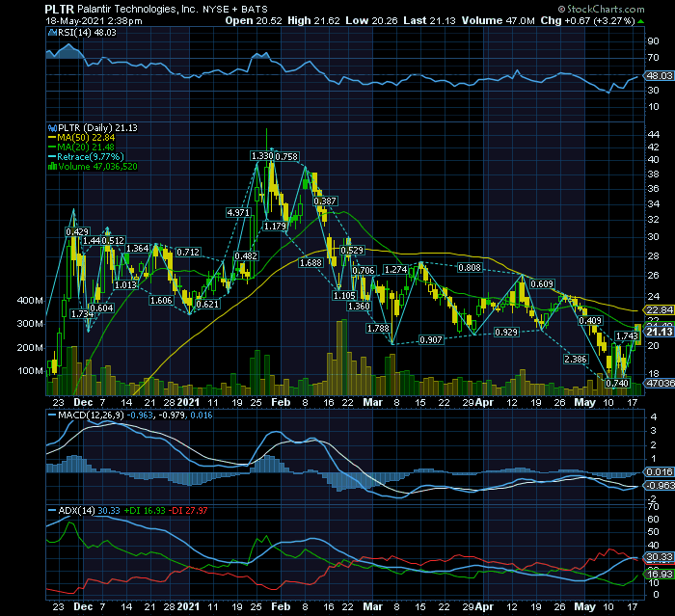This screenshot has width=675, height=616.
Task: Click the 0.016 value tag on the MACD axis
Action: [x=659, y=472]
